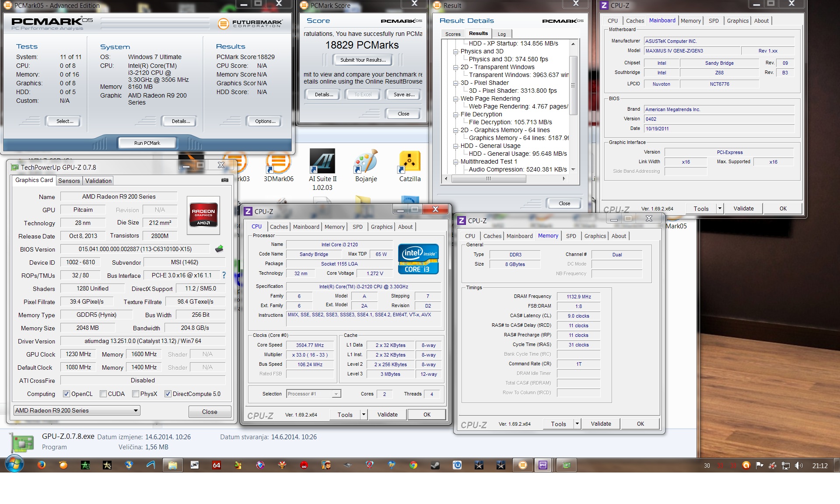Collapse the File Decryption tree node
The width and height of the screenshot is (840, 504).
pyautogui.click(x=455, y=114)
